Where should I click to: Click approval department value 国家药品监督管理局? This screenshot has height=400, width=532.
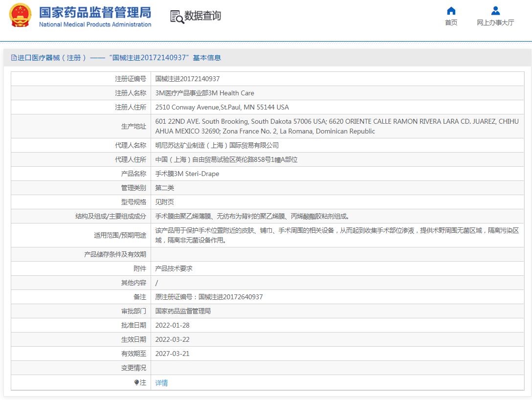click(183, 311)
